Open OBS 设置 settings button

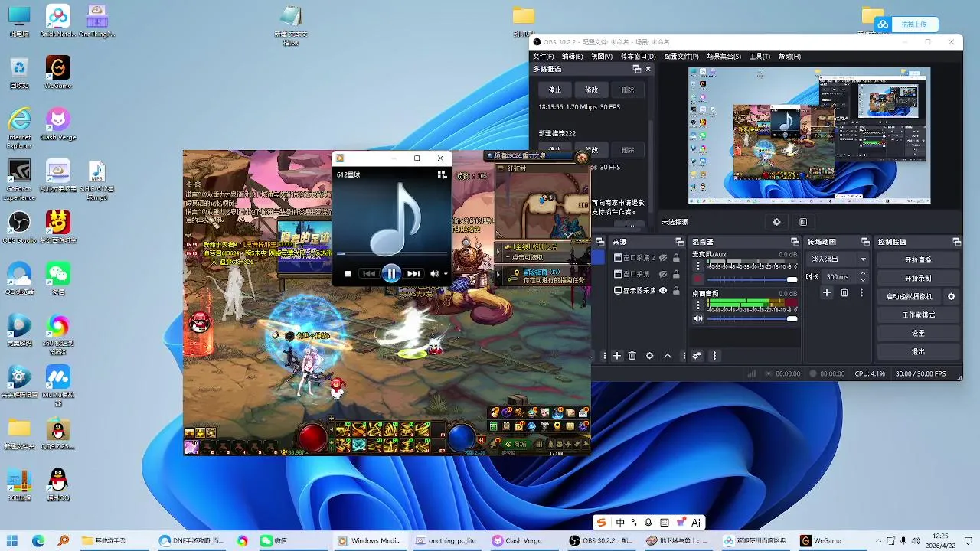918,333
